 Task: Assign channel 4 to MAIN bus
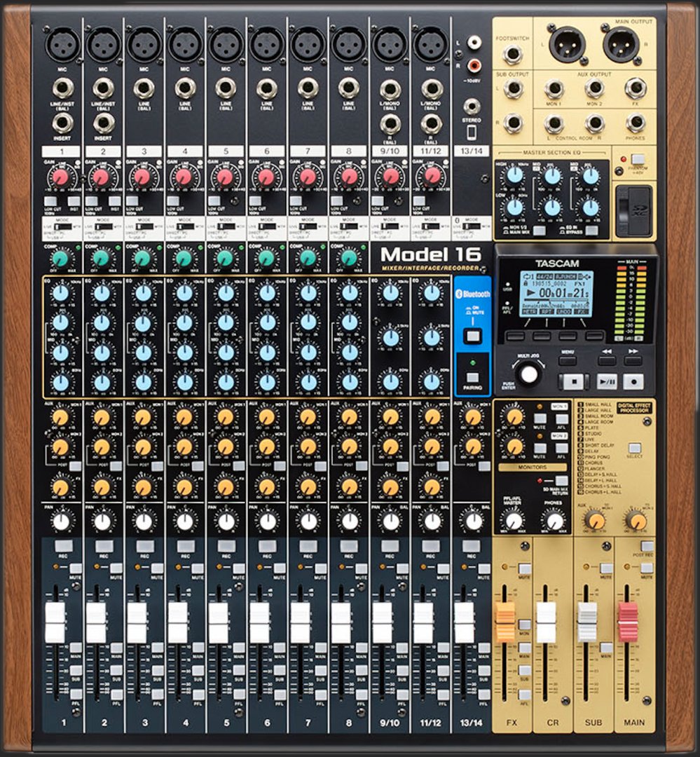point(198,648)
